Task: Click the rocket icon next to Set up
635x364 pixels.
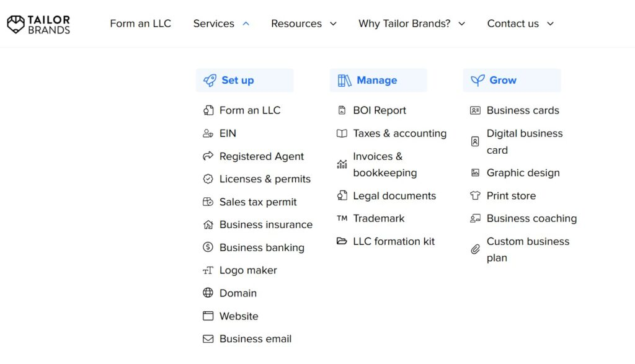Action: [x=209, y=80]
